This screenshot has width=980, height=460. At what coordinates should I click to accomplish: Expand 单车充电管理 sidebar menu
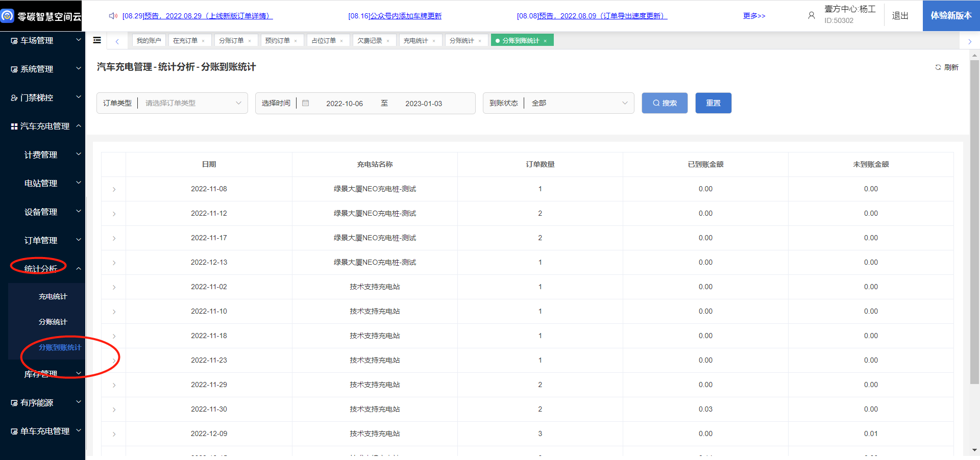pyautogui.click(x=42, y=431)
